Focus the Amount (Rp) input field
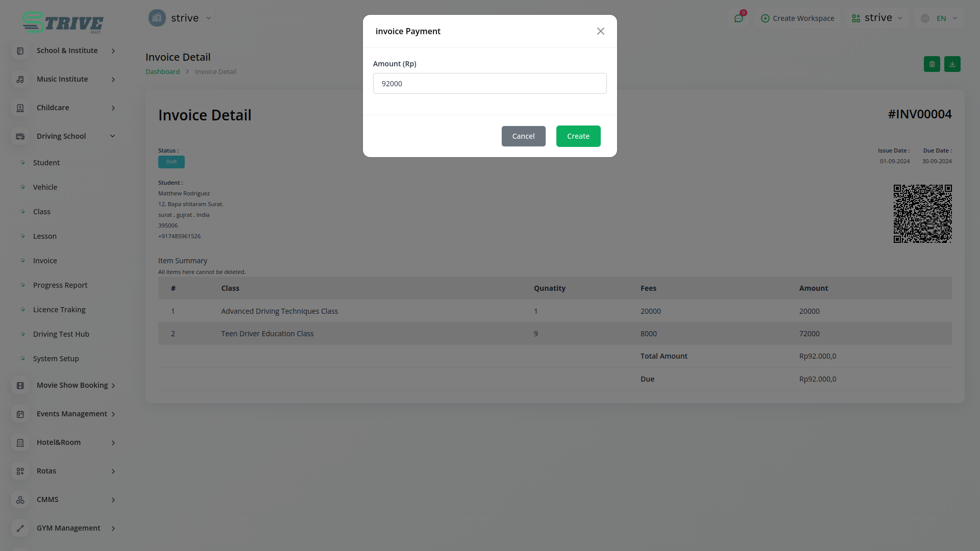 click(x=489, y=84)
